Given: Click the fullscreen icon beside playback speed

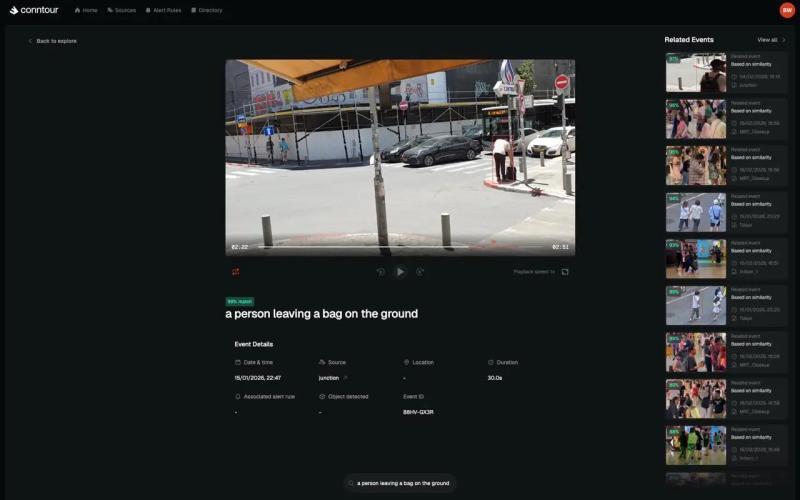Looking at the screenshot, I should pos(565,271).
